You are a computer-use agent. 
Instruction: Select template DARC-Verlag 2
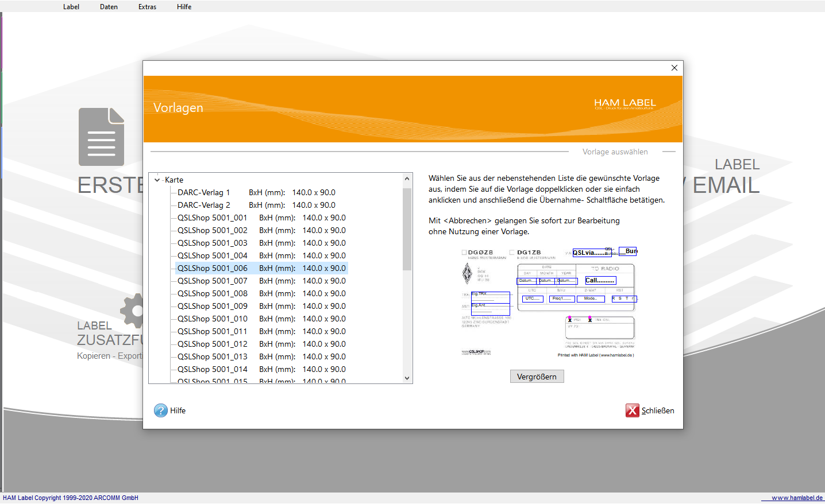[256, 205]
